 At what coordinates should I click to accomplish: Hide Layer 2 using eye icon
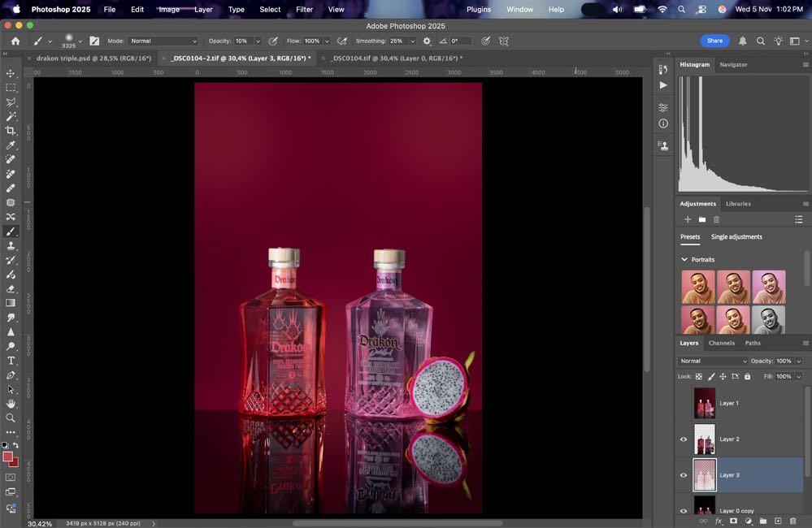[x=684, y=439]
